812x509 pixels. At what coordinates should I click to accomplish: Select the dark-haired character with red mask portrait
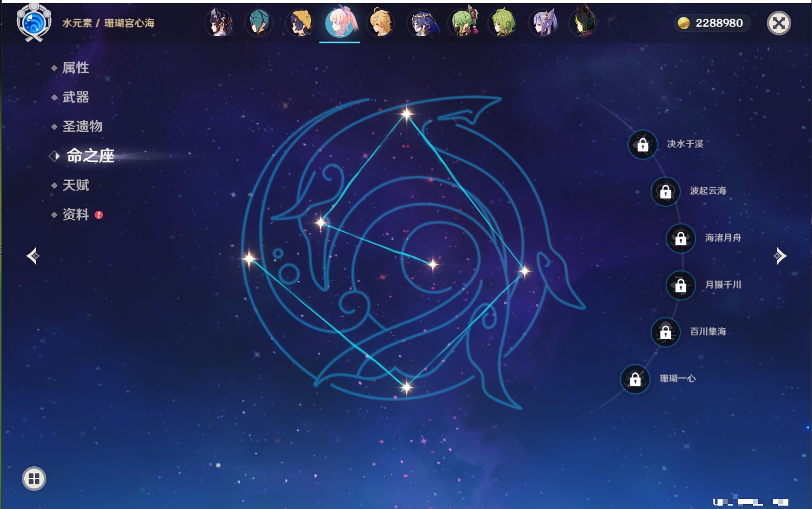click(x=219, y=23)
